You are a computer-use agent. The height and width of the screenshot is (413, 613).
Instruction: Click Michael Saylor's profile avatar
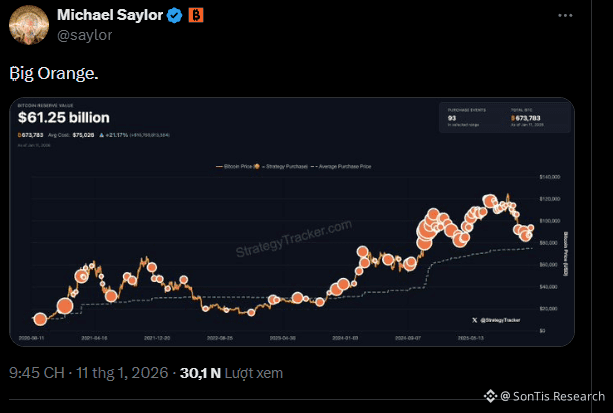tap(27, 24)
